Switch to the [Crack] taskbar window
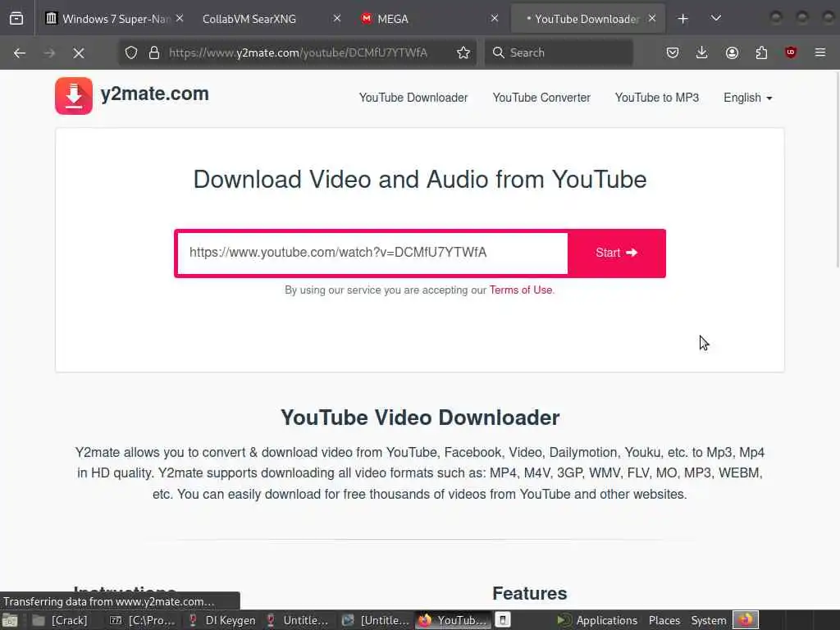840x630 pixels. tap(60, 620)
